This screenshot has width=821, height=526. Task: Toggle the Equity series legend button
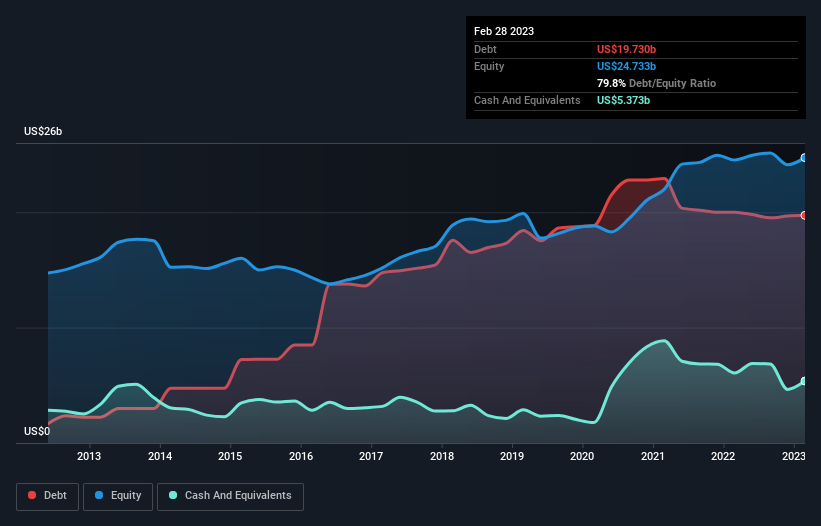[x=118, y=496]
